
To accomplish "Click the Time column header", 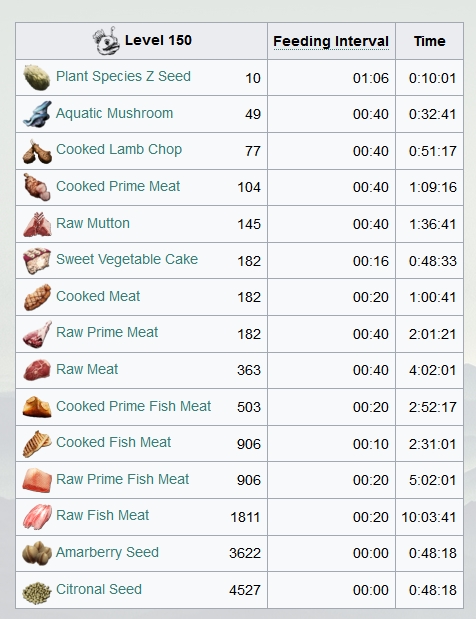I will (429, 41).
